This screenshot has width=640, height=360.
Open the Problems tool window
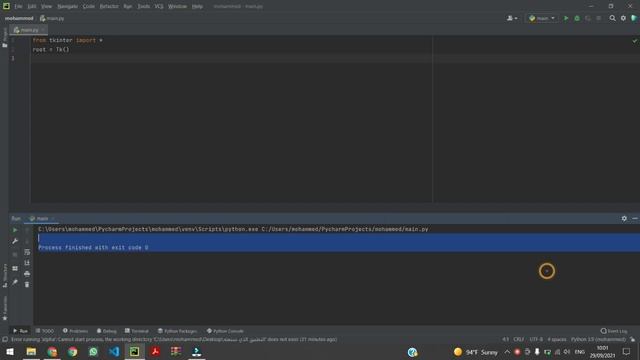[76, 331]
